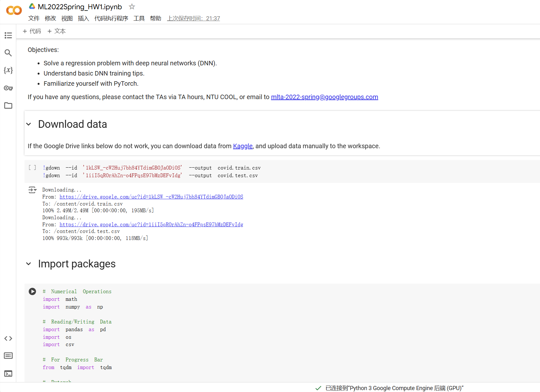This screenshot has height=392, width=540.
Task: Open the files folder panel
Action: point(8,105)
